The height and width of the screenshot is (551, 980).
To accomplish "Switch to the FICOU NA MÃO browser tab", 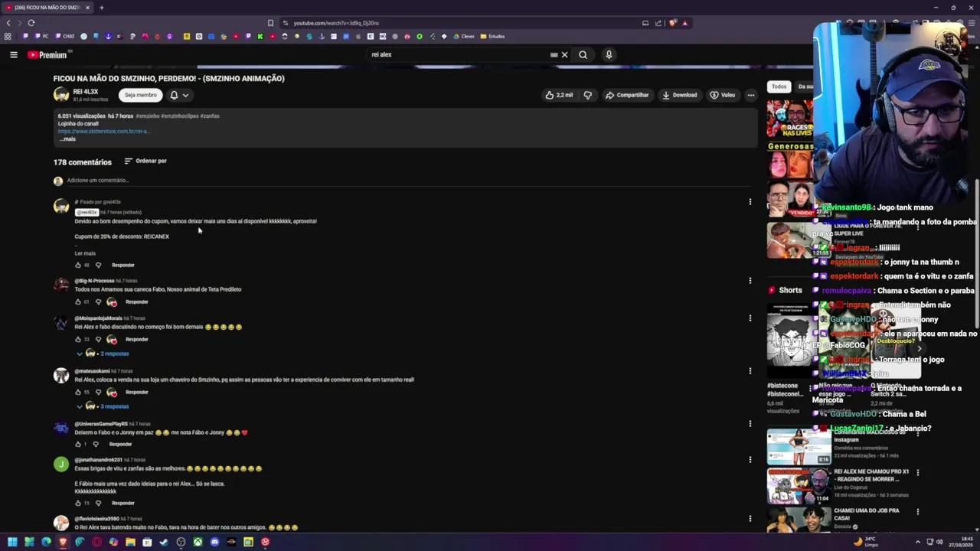I will [x=47, y=8].
